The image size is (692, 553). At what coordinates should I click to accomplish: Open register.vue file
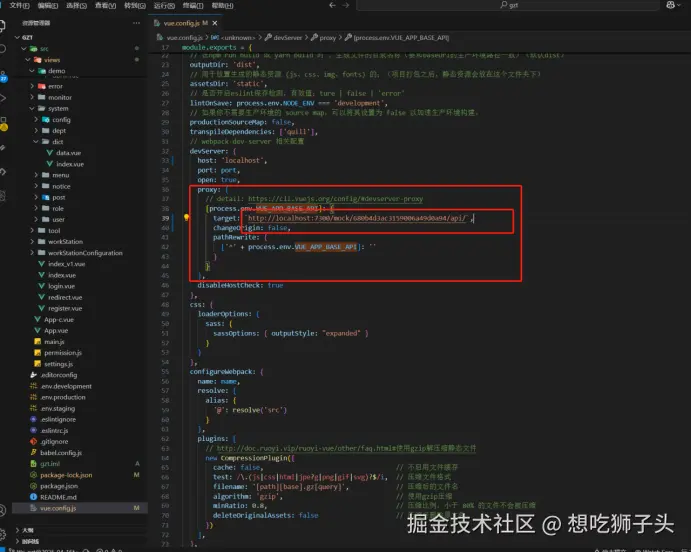pos(65,308)
